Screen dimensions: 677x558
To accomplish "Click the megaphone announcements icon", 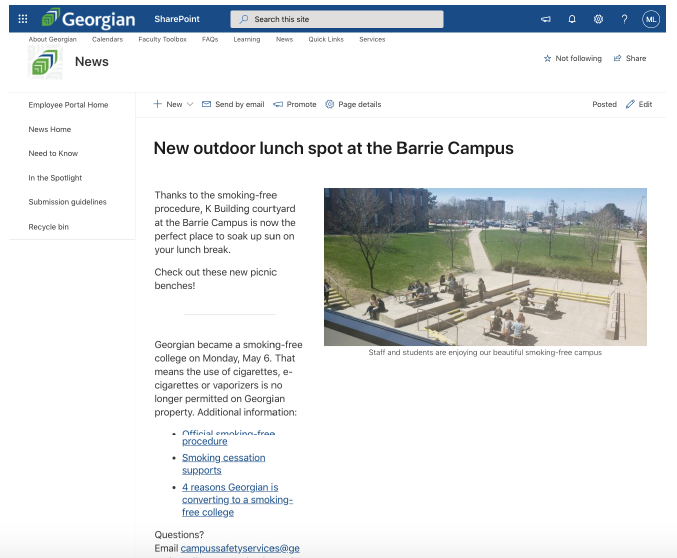I will point(546,19).
